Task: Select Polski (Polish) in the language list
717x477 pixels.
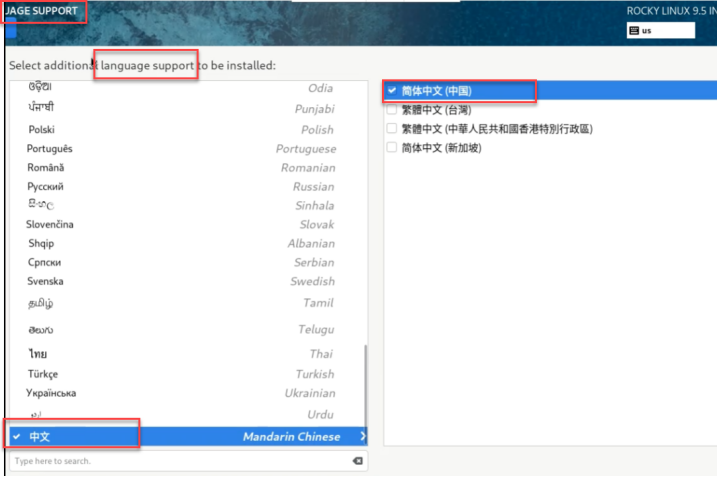Action: coord(180,130)
